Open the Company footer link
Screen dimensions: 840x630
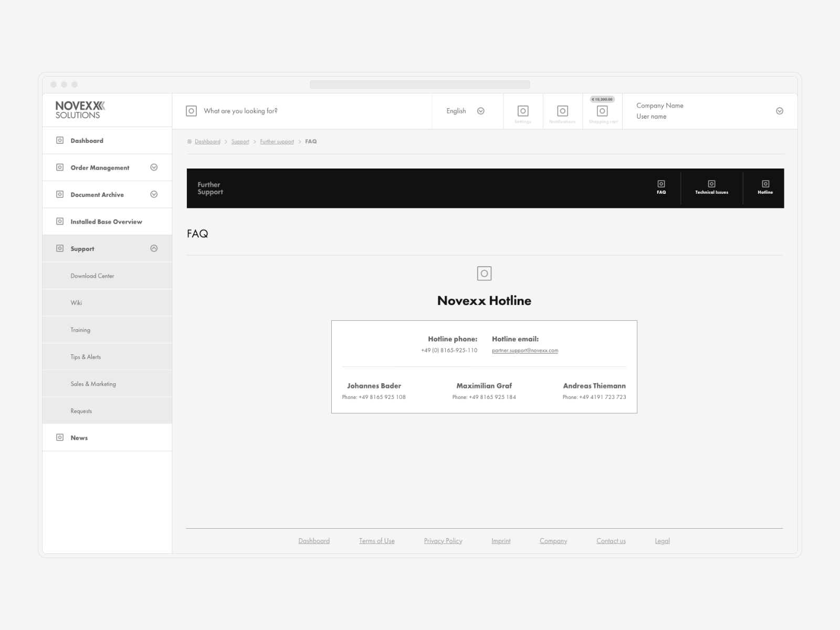point(553,541)
